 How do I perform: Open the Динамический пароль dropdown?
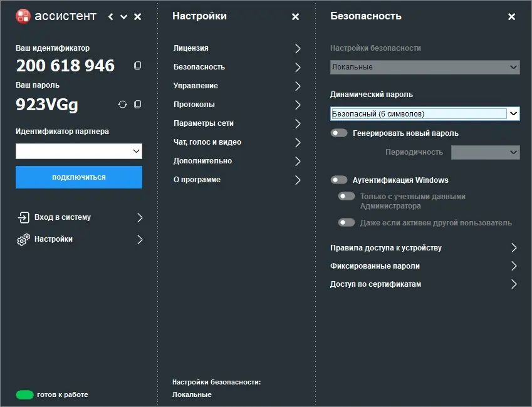513,113
